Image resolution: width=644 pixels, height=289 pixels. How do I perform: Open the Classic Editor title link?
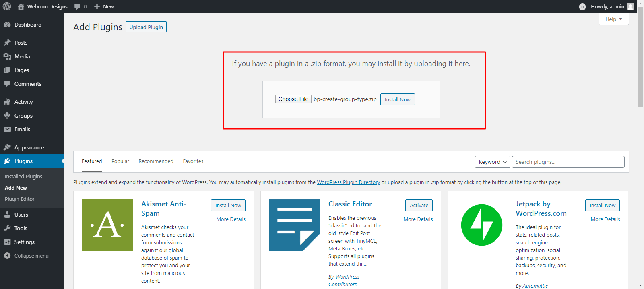[350, 204]
